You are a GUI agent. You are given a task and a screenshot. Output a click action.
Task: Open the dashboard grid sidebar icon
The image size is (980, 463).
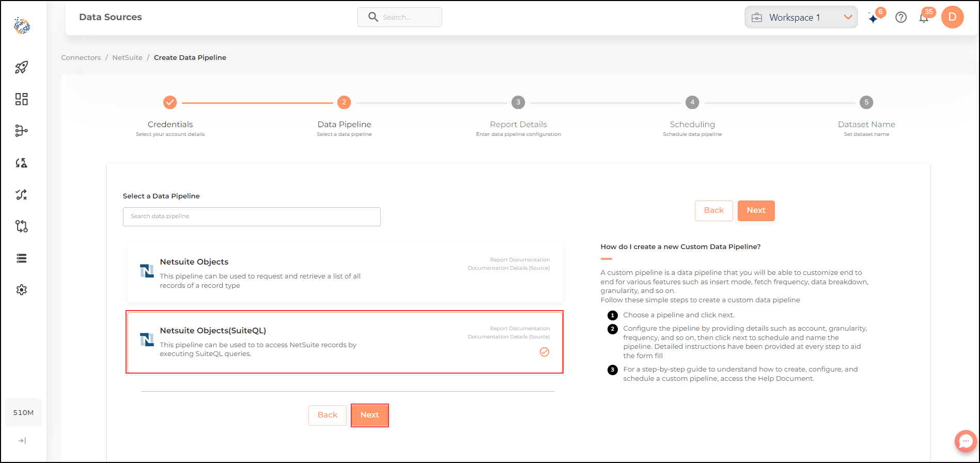(x=22, y=99)
